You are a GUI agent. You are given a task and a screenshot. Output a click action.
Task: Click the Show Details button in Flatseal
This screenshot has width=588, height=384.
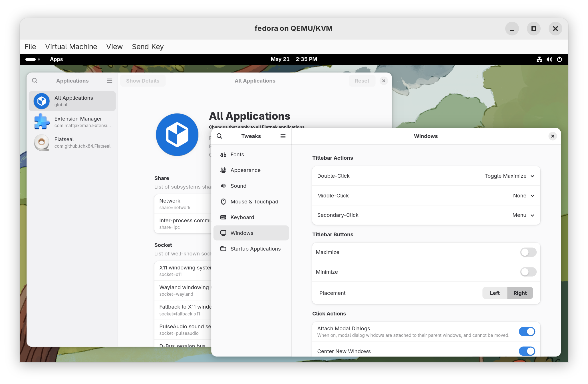tap(143, 81)
